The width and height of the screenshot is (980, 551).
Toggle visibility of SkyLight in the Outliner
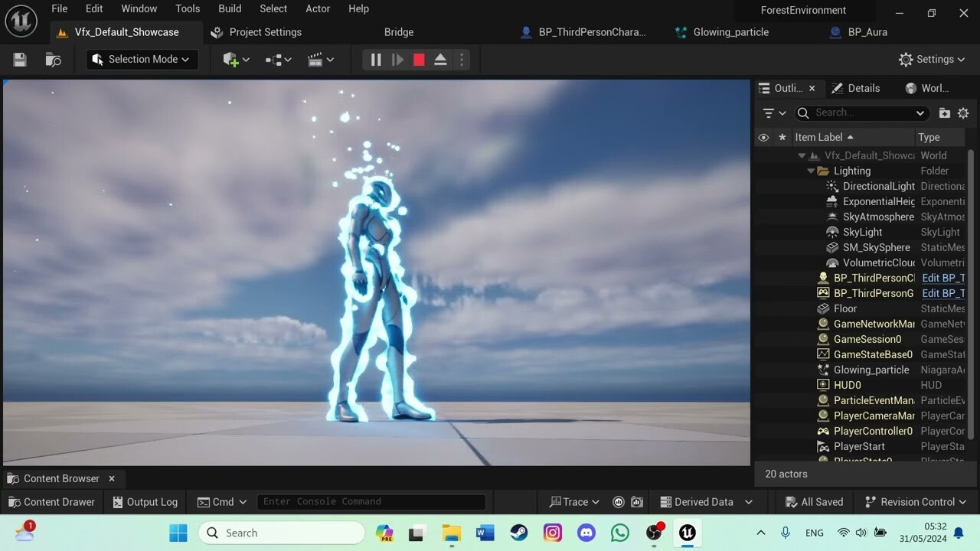point(763,232)
